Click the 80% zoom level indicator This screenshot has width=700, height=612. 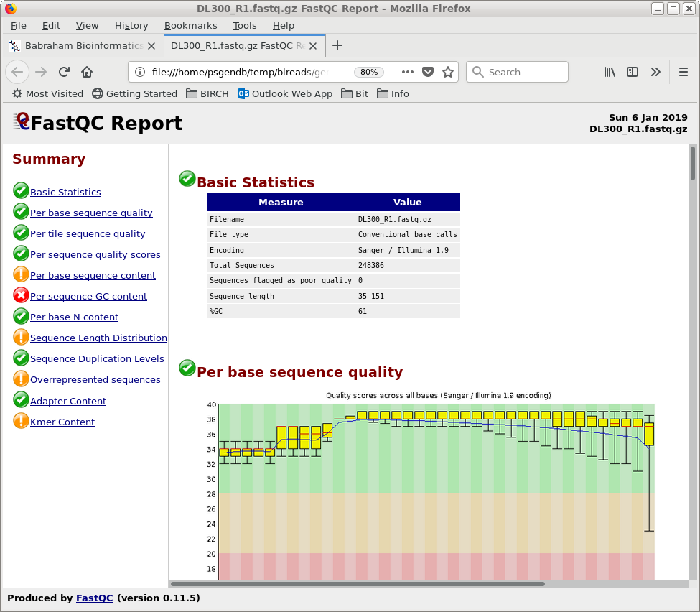point(369,72)
